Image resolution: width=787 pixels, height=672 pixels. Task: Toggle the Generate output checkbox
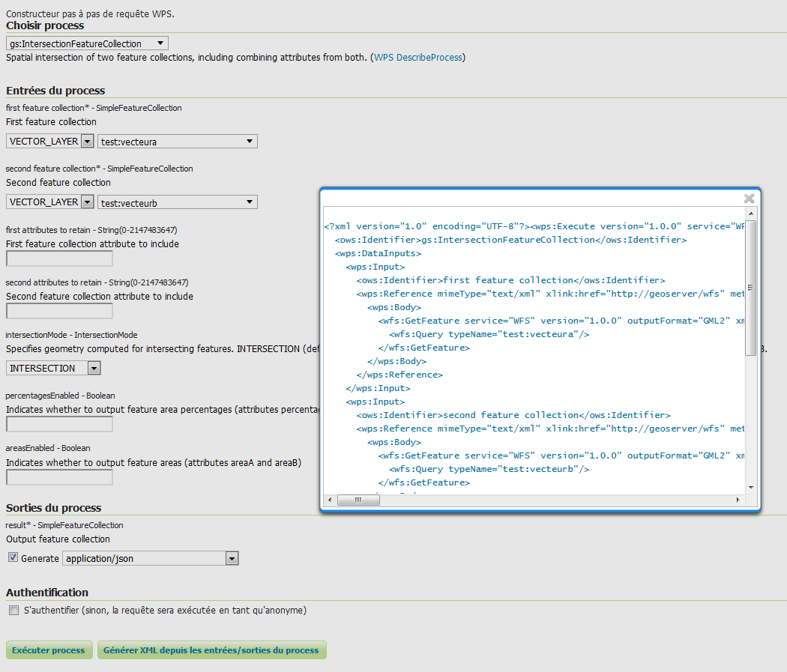(13, 557)
